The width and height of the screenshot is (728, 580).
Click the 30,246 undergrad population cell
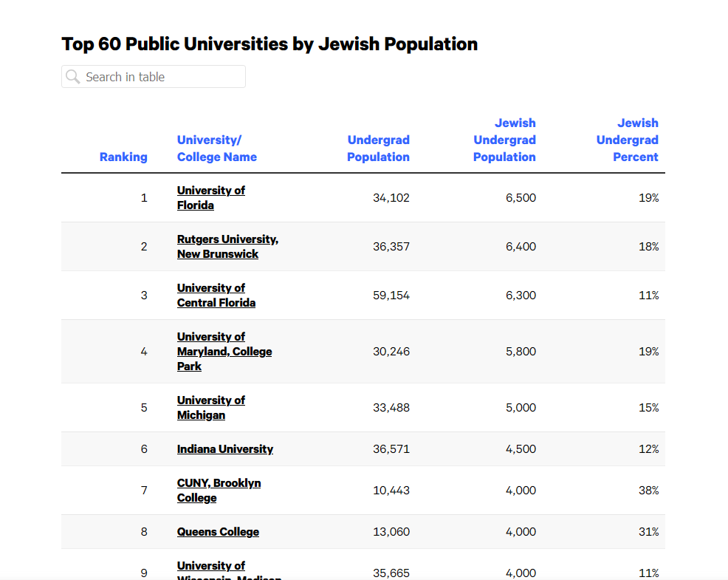[391, 352]
